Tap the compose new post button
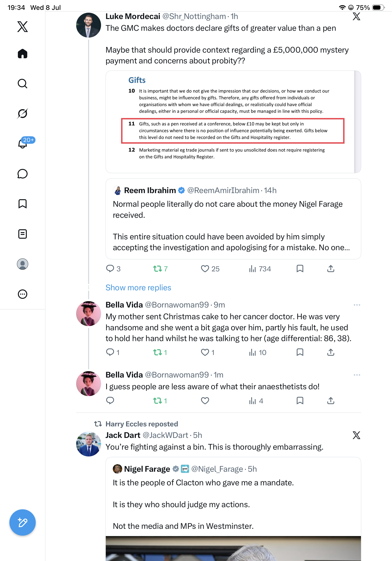Image resolution: width=392 pixels, height=561 pixels. (23, 522)
